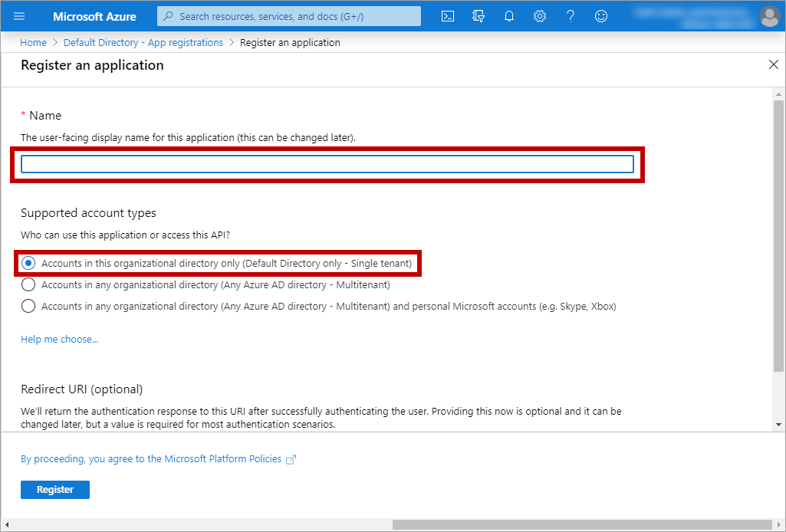Select Accounts in this organizational directory only

coord(216,264)
